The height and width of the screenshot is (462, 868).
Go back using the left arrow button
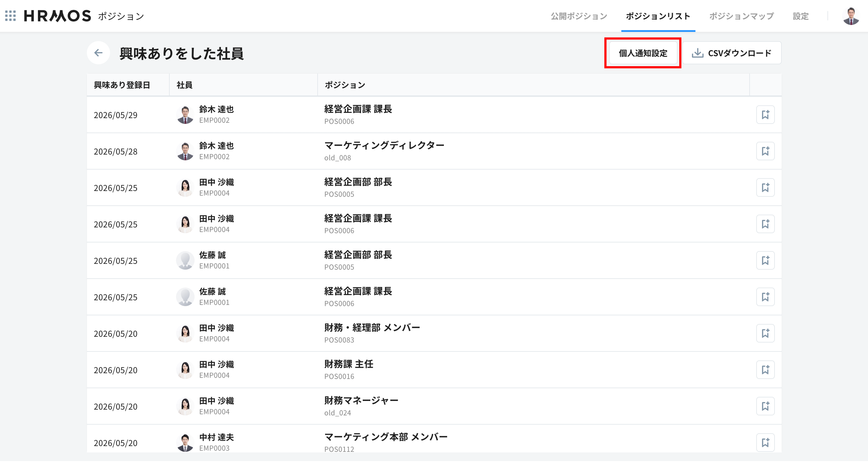(98, 53)
